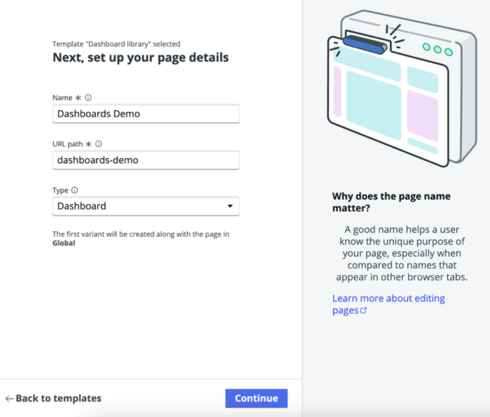Click the bold Global text
The image size is (490, 417).
(64, 243)
